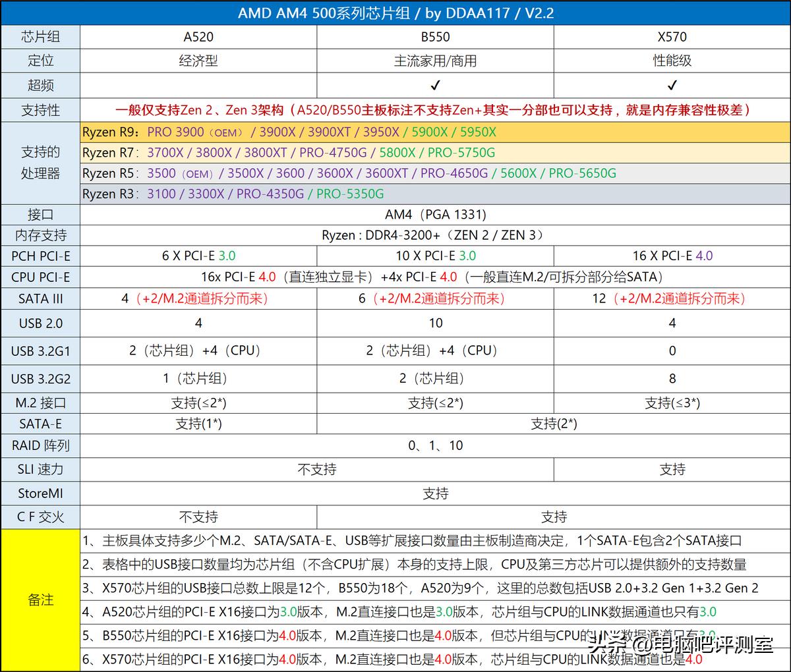Select the X570 column header
The image size is (791, 672).
[672, 37]
